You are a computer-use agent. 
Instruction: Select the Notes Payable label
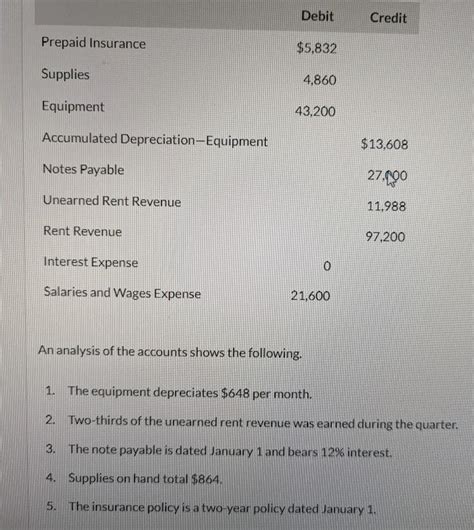pyautogui.click(x=83, y=169)
